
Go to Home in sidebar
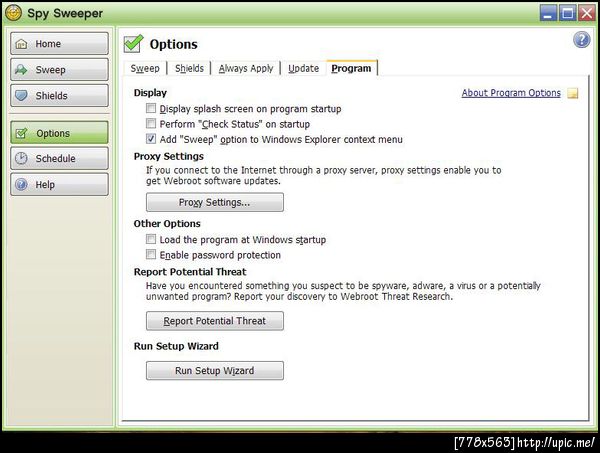tap(59, 44)
